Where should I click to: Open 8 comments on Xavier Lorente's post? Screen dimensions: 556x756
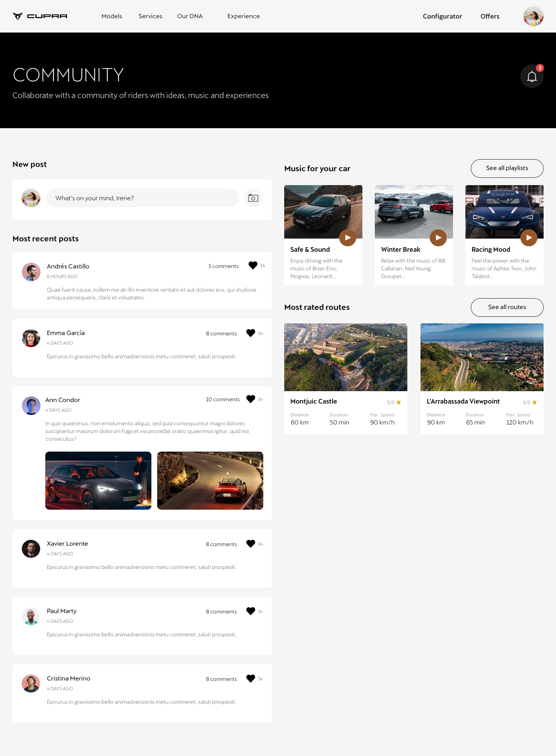[x=221, y=544]
